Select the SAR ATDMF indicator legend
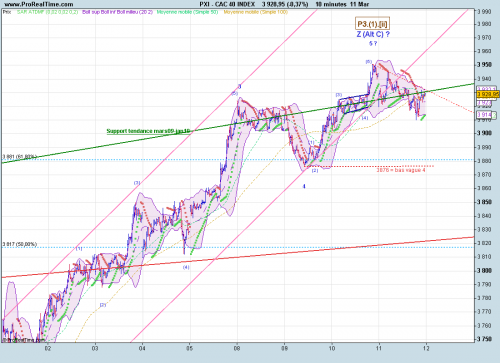 coord(47,12)
